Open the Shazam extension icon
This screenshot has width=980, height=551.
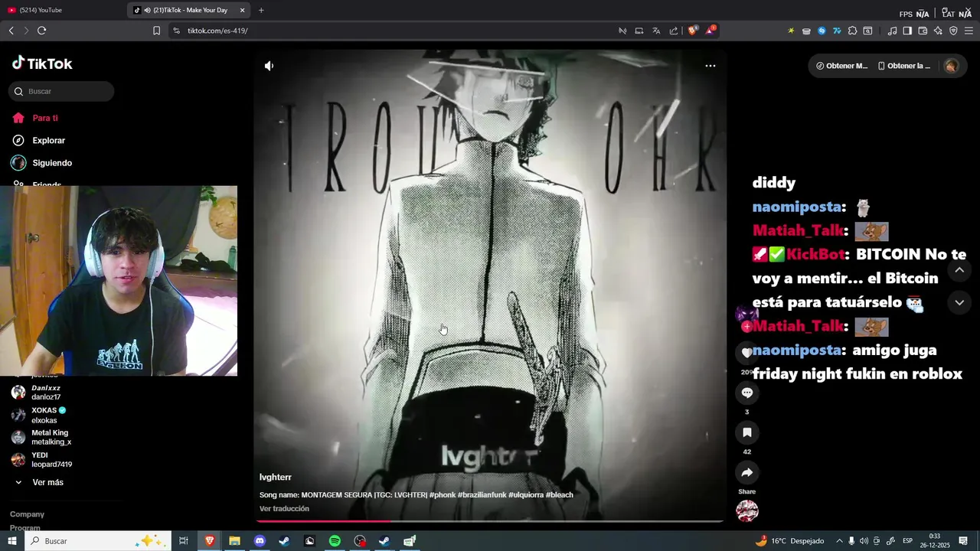822,31
